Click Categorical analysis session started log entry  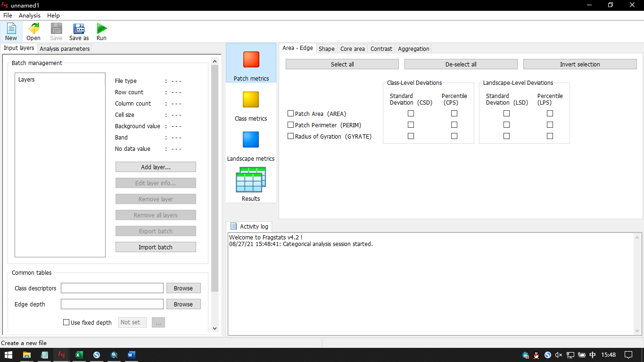[x=301, y=244]
